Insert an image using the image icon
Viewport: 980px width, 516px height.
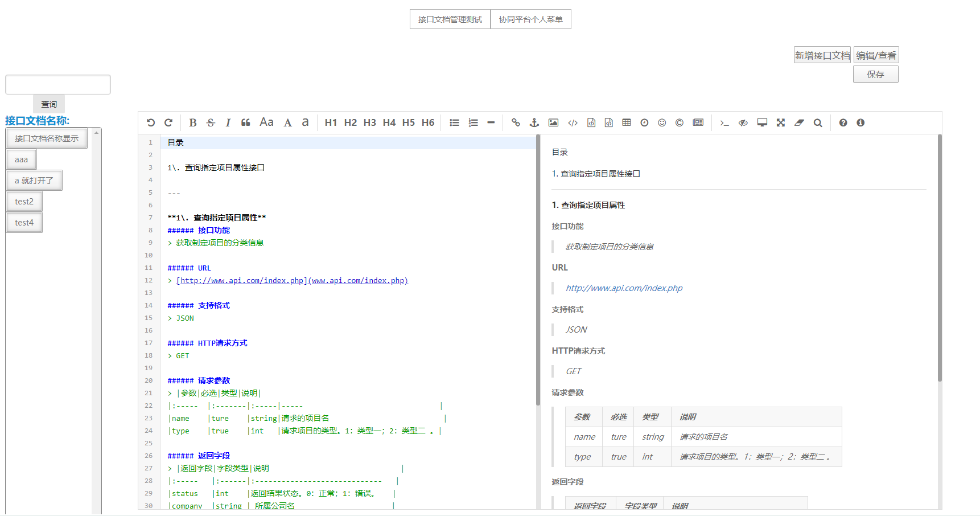click(553, 122)
